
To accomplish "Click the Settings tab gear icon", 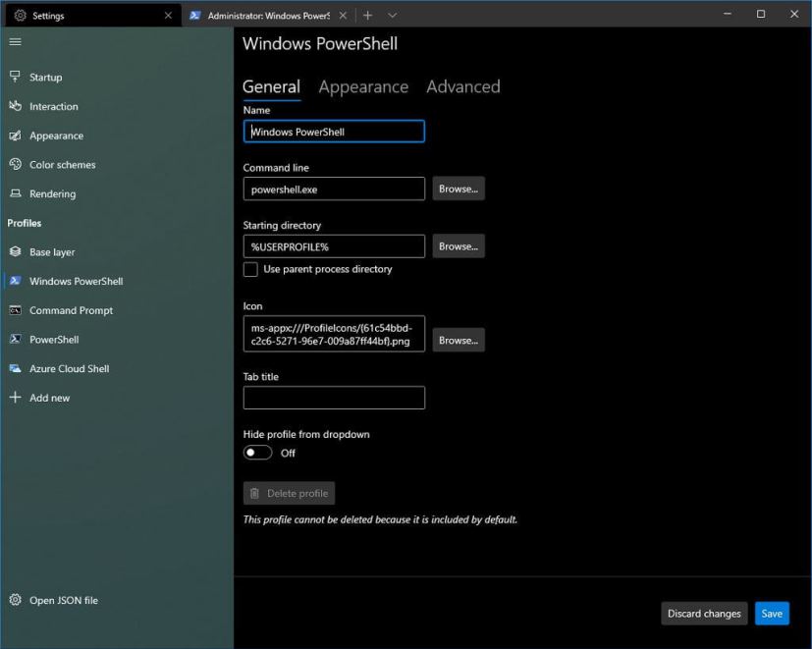I will click(20, 16).
